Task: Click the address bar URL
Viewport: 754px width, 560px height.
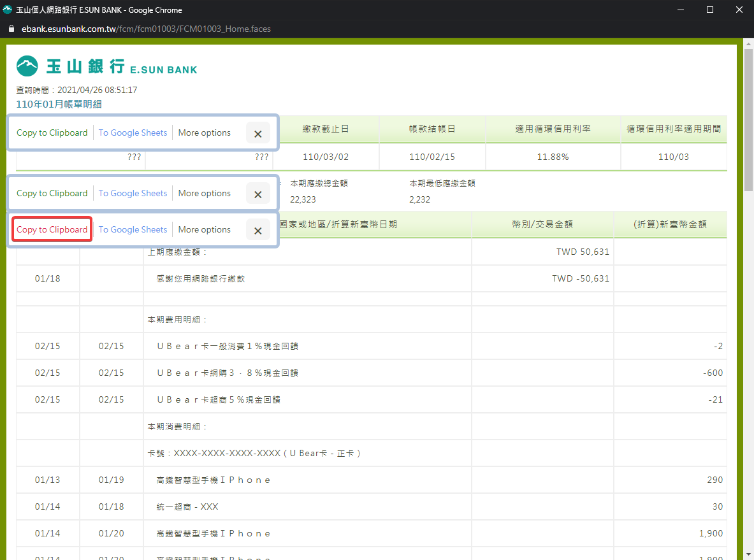Action: pyautogui.click(x=146, y=29)
